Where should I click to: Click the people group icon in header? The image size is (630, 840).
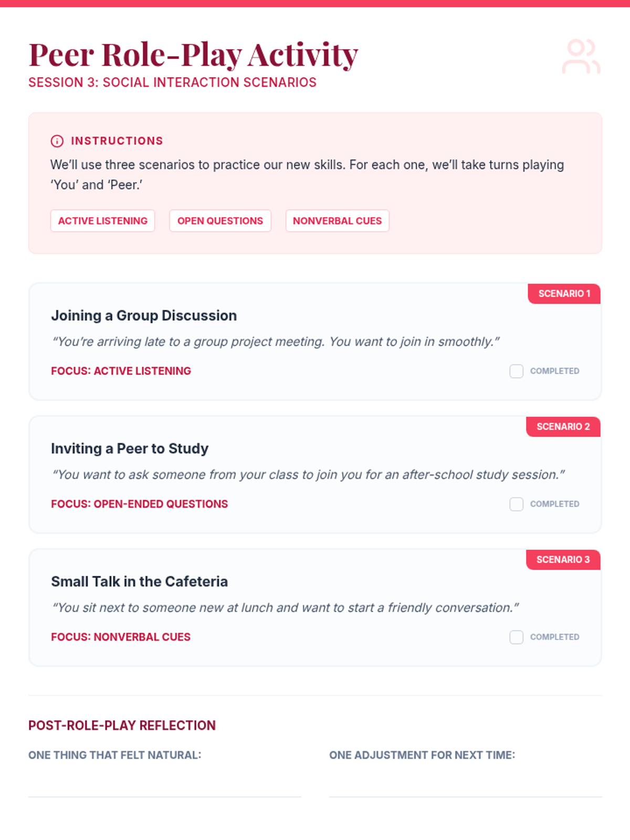(x=581, y=56)
